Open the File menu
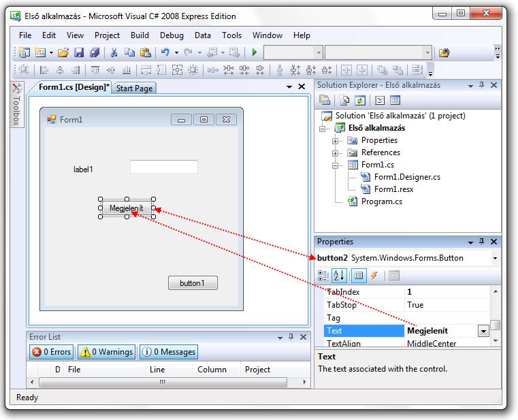Viewport: 518px width, 420px height. [x=25, y=35]
